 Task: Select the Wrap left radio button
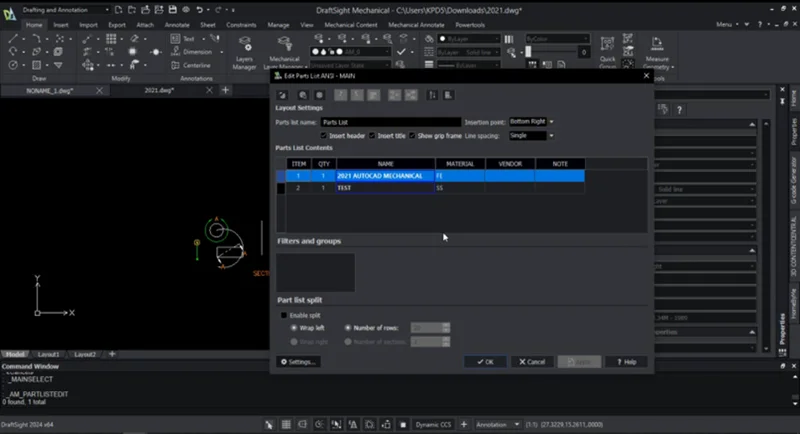pyautogui.click(x=293, y=327)
